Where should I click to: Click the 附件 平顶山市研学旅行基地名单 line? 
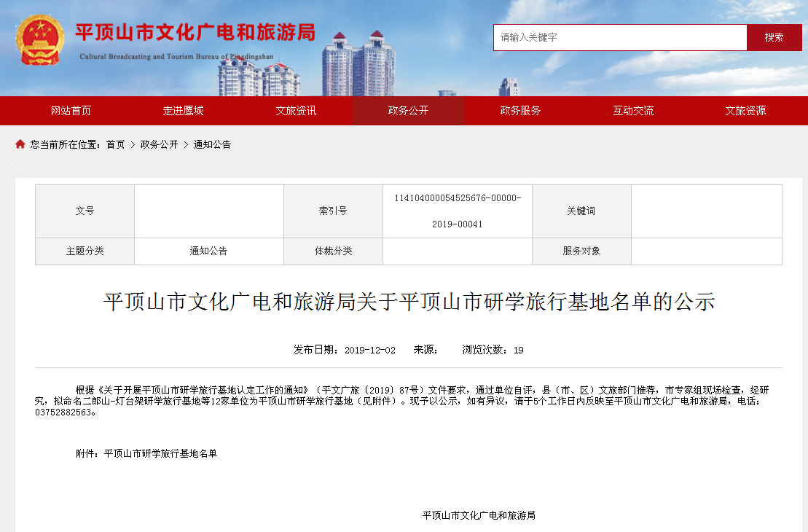pos(146,453)
